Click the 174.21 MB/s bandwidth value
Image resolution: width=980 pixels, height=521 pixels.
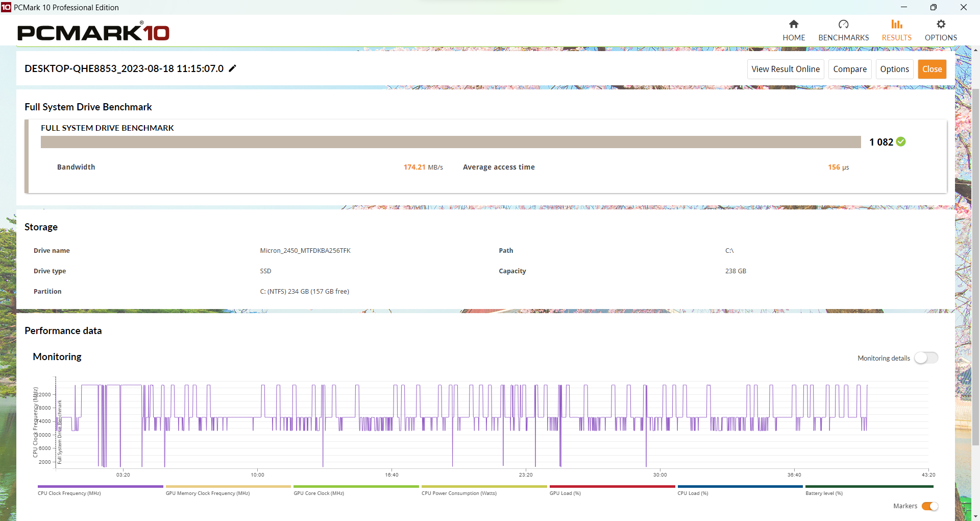coord(423,167)
